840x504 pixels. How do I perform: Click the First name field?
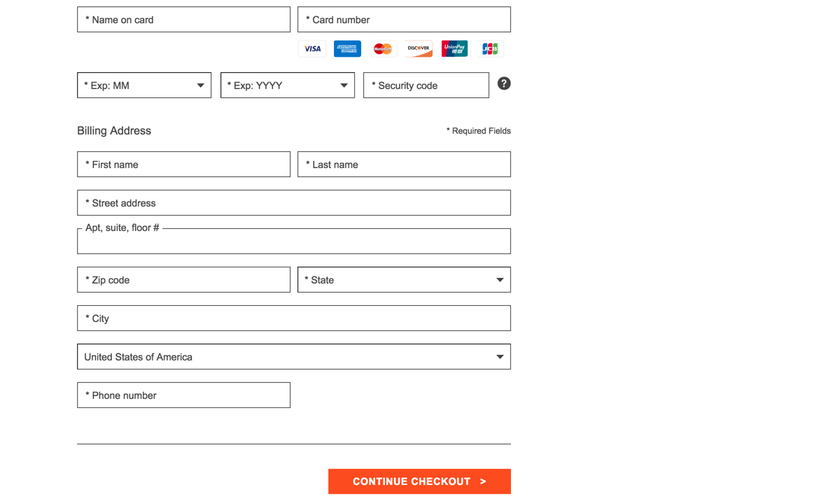(x=183, y=164)
